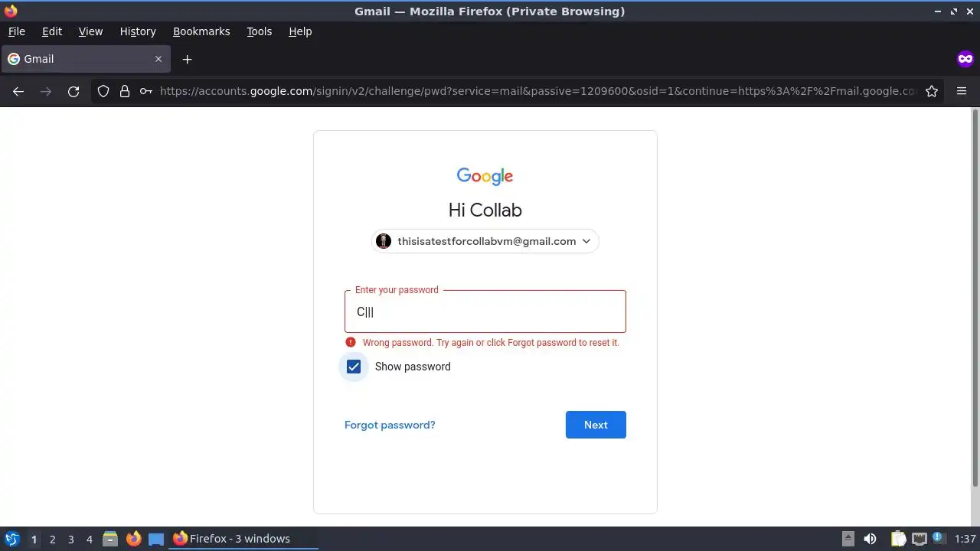
Task: Switch to virtual desktop 4
Action: click(89, 539)
